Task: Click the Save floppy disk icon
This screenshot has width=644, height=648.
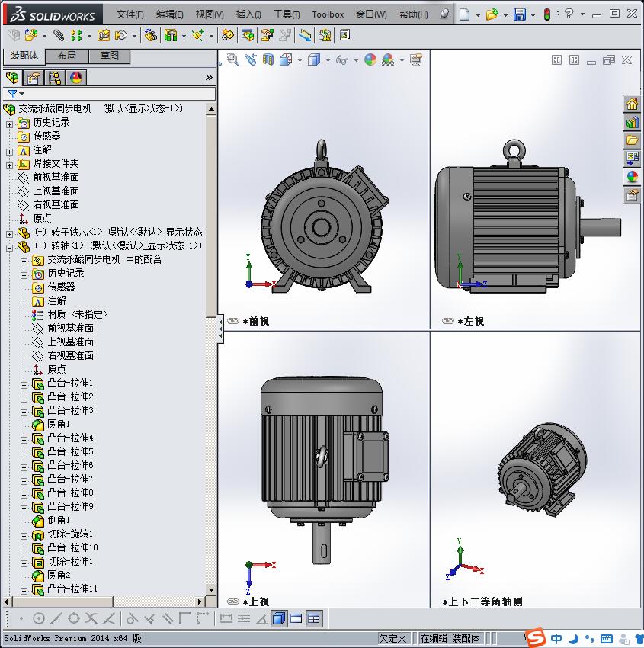Action: tap(519, 14)
